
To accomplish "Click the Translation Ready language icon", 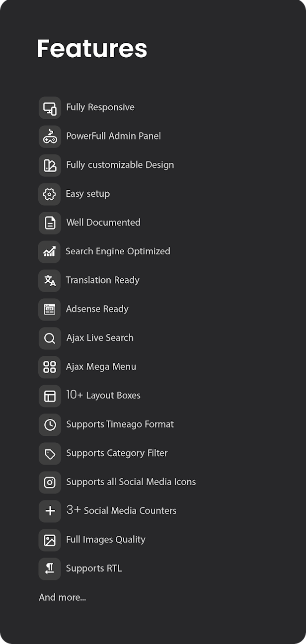I will pos(50,281).
